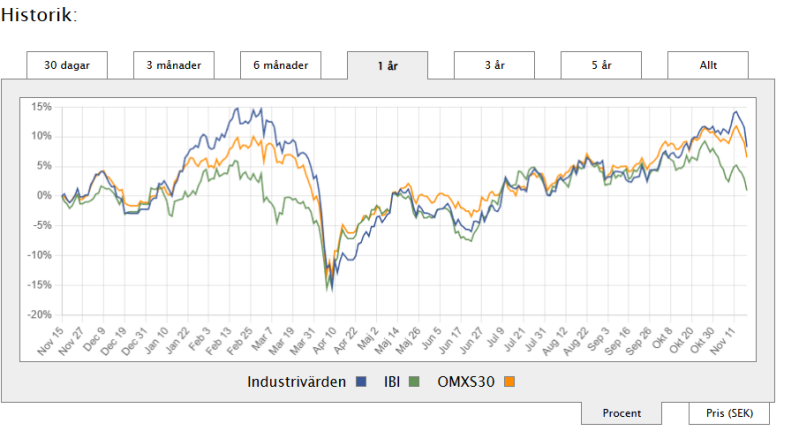Click the Historik heading
Screen dimensions: 799x446
click(x=38, y=15)
